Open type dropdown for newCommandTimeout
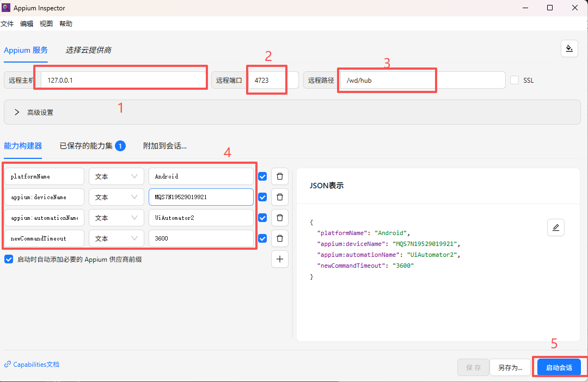This screenshot has width=588, height=382. 117,238
